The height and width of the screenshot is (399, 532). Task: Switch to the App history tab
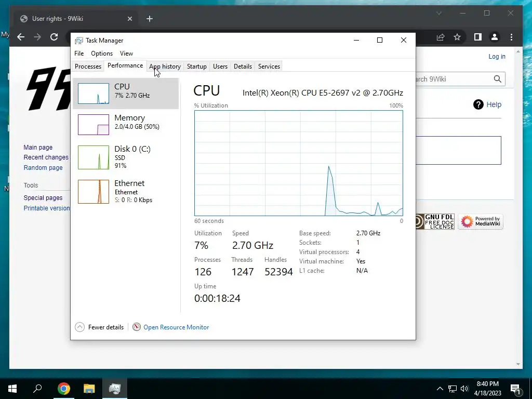165,66
